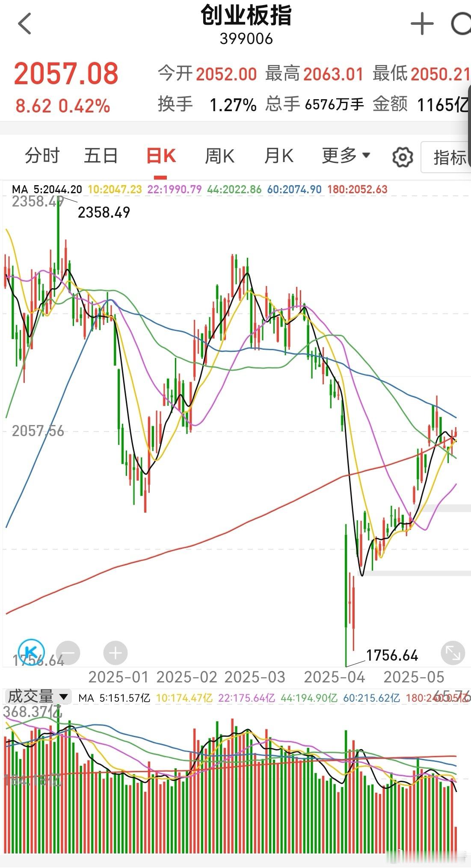Open the search magnifier icon
Viewport: 471px width, 868px height.
point(462,24)
